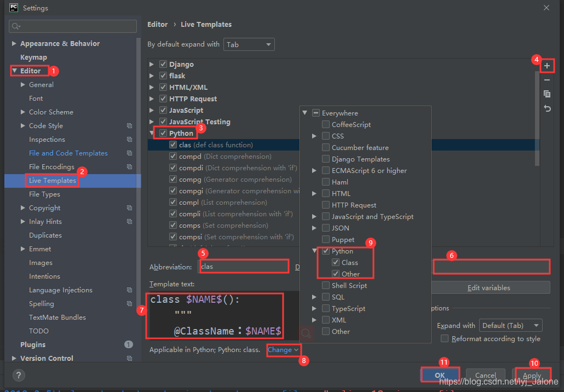Check the Django Templates context checkbox

coord(325,159)
